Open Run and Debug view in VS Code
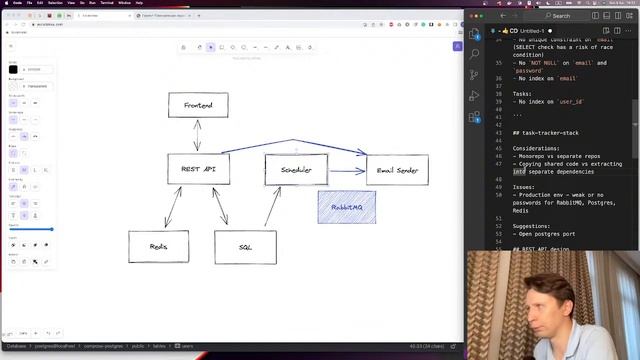This screenshot has width=640, height=360. (474, 96)
